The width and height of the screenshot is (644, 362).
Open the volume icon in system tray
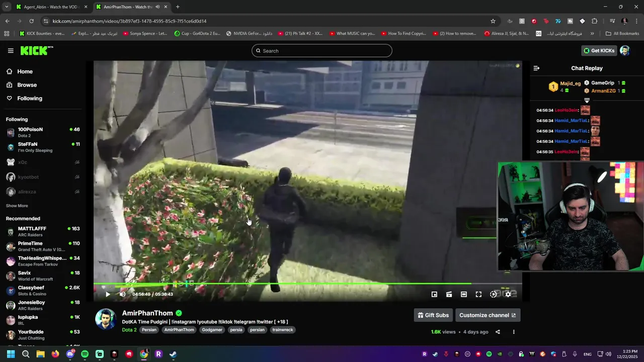pyautogui.click(x=608, y=354)
